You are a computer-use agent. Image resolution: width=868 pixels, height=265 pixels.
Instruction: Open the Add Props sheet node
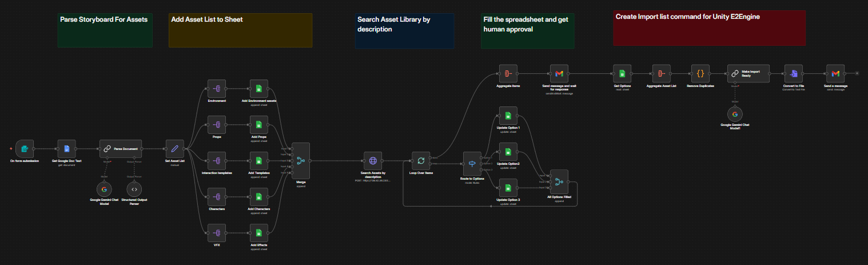click(259, 125)
